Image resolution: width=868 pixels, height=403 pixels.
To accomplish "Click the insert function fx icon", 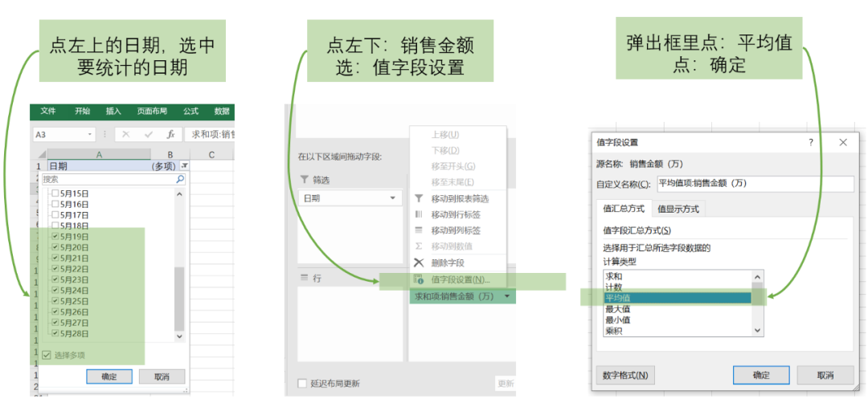I will click(x=171, y=134).
